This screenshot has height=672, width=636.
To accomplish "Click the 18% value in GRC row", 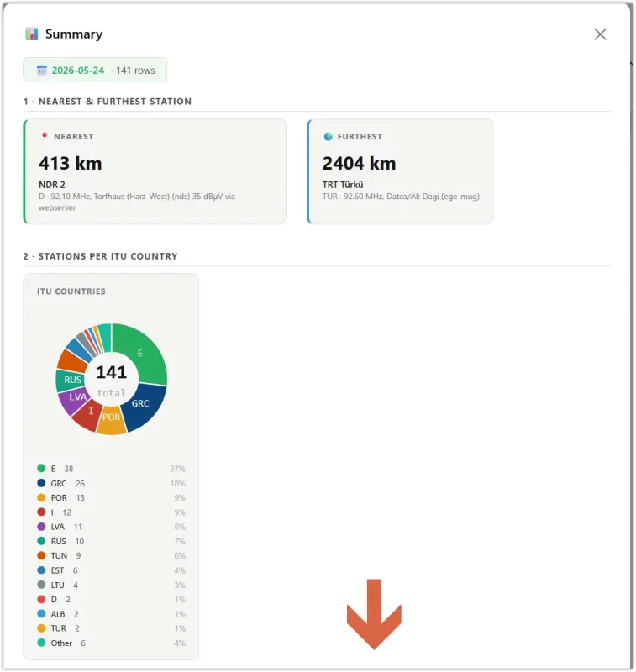I will pos(177,484).
